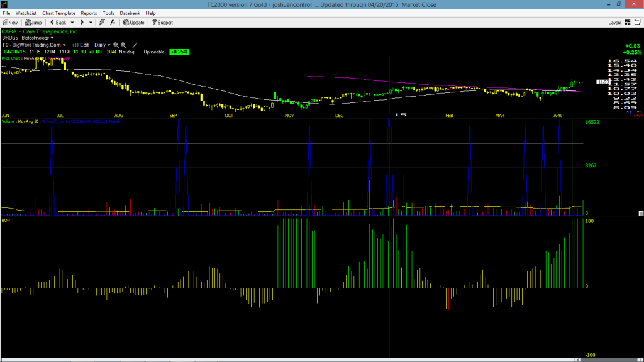Click the lightning bolt toolbar icon

[102, 22]
